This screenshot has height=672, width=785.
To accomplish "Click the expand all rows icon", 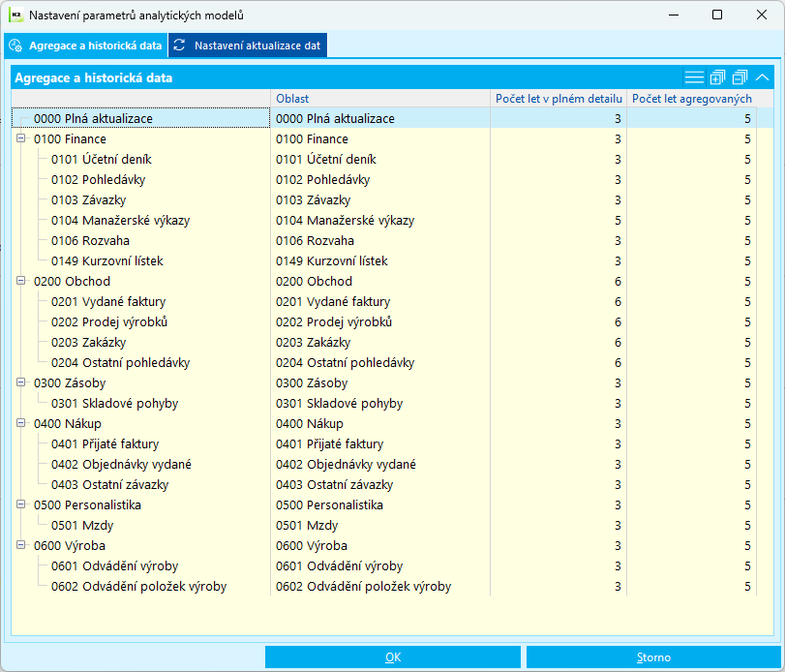I will [x=717, y=77].
